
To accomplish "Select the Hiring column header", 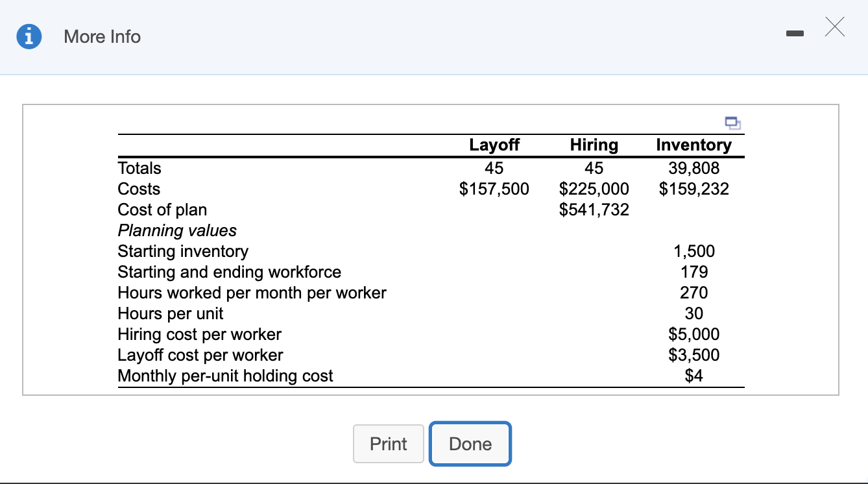I will point(594,145).
